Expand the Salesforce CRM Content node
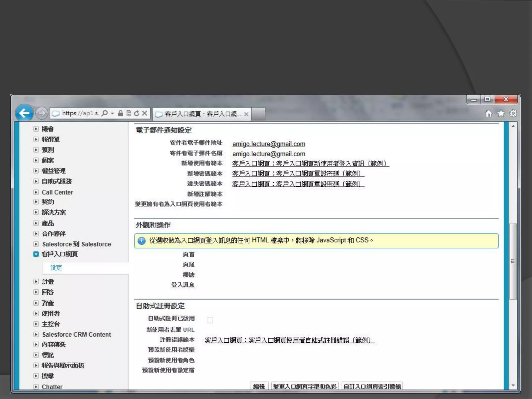This screenshot has width=532, height=399. tap(36, 334)
